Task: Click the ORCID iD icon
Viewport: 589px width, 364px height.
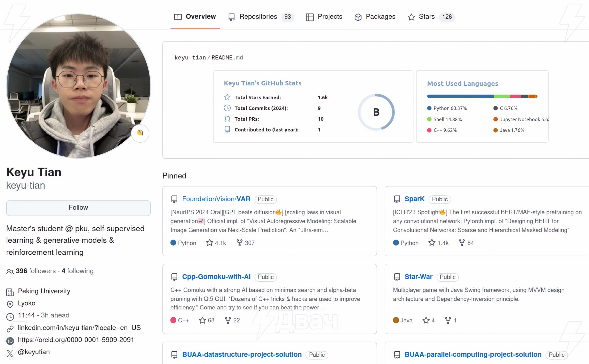Action: pyautogui.click(x=10, y=341)
